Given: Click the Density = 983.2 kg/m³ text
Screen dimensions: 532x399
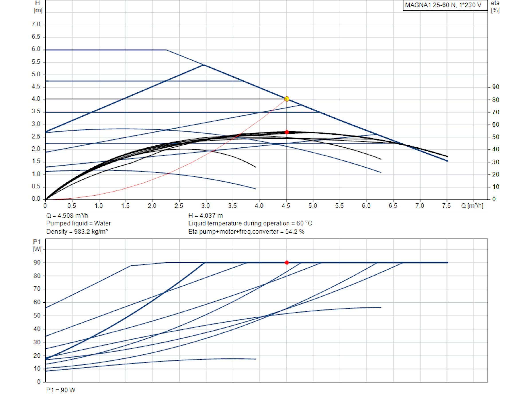Looking at the screenshot, I should click(x=77, y=232).
